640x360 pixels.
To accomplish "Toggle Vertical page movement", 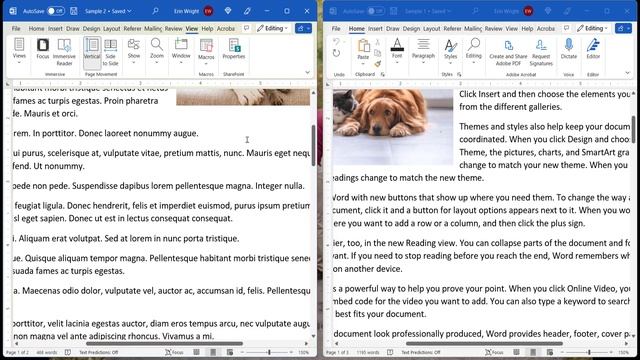I will point(92,52).
